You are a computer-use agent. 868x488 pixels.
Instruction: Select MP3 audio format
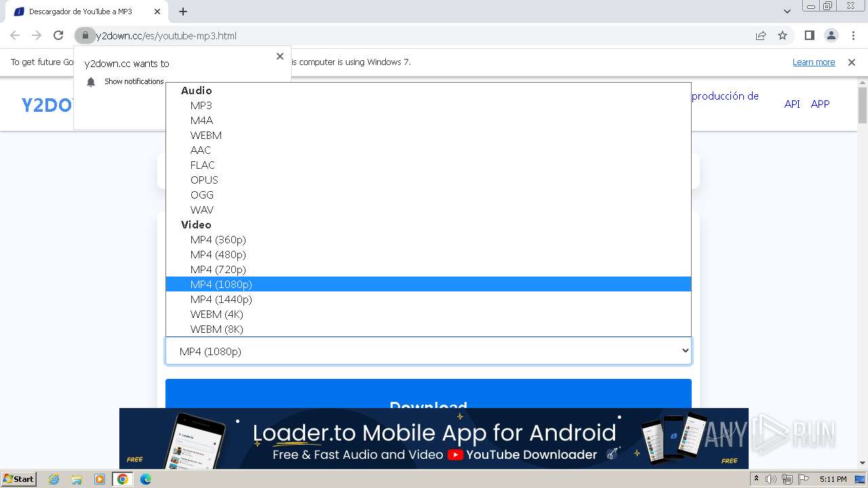[x=429, y=105]
